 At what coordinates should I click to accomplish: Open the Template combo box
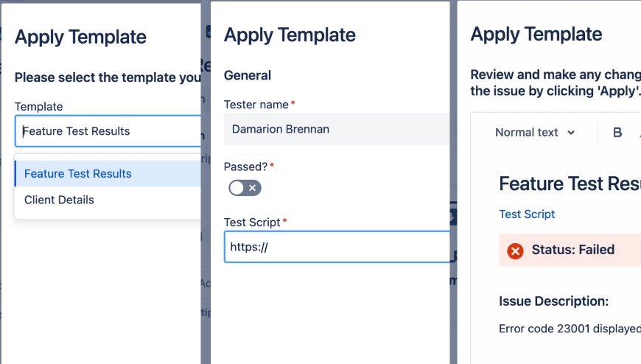tap(108, 131)
